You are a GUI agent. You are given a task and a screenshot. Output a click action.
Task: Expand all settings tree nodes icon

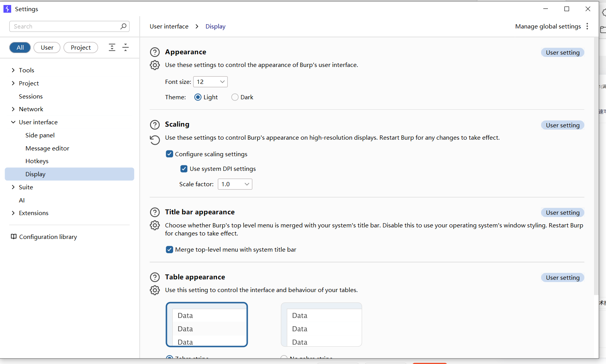112,47
